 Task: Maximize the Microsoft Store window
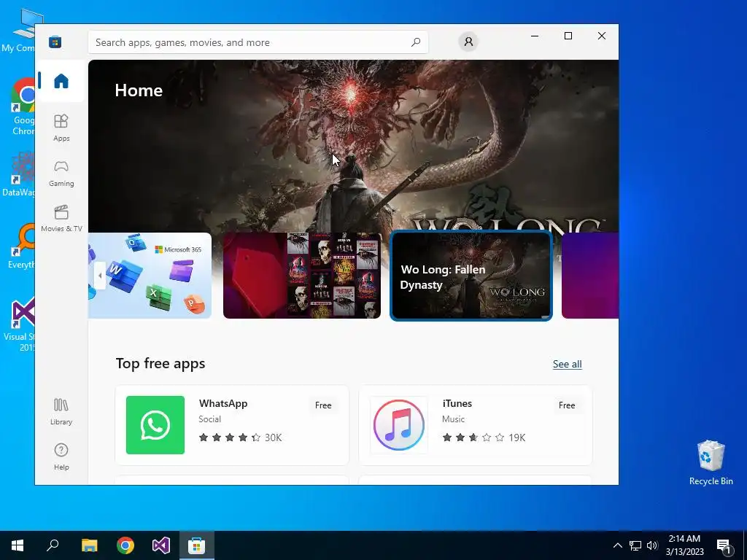[x=568, y=36]
